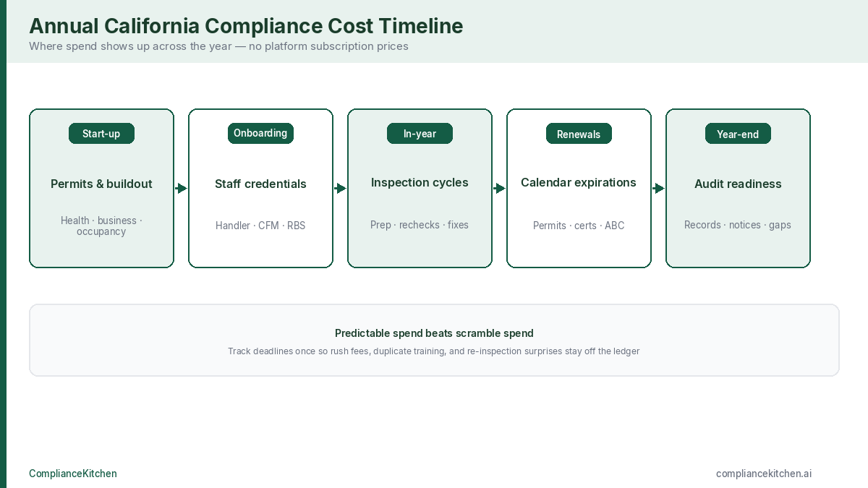The width and height of the screenshot is (868, 488).
Task: Click the In-year stage badge
Action: click(x=420, y=134)
